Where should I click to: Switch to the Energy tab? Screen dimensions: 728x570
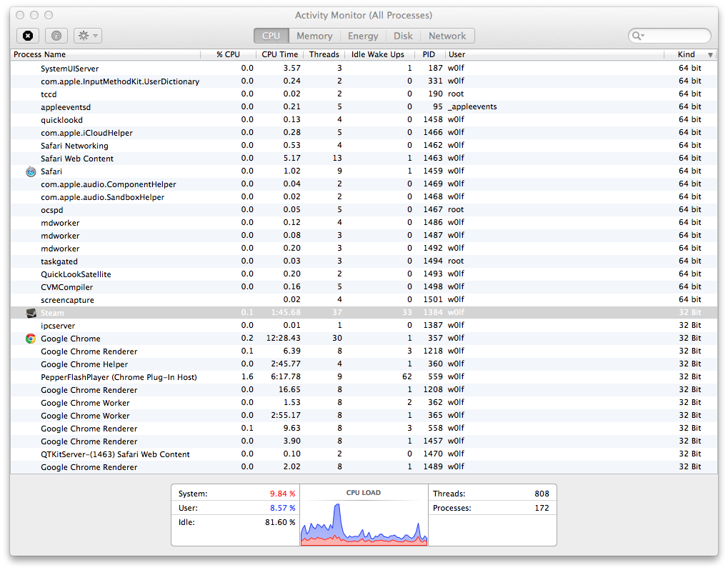click(x=363, y=36)
